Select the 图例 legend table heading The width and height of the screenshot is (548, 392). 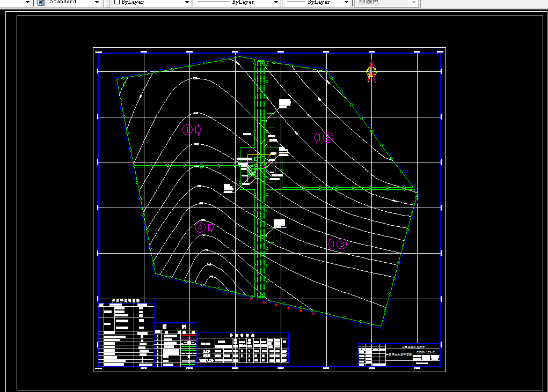click(174, 327)
